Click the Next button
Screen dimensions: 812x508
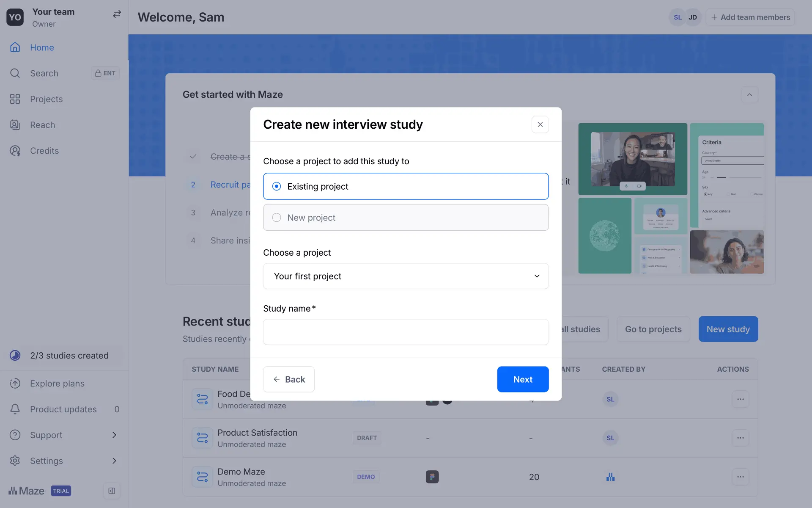pos(523,379)
